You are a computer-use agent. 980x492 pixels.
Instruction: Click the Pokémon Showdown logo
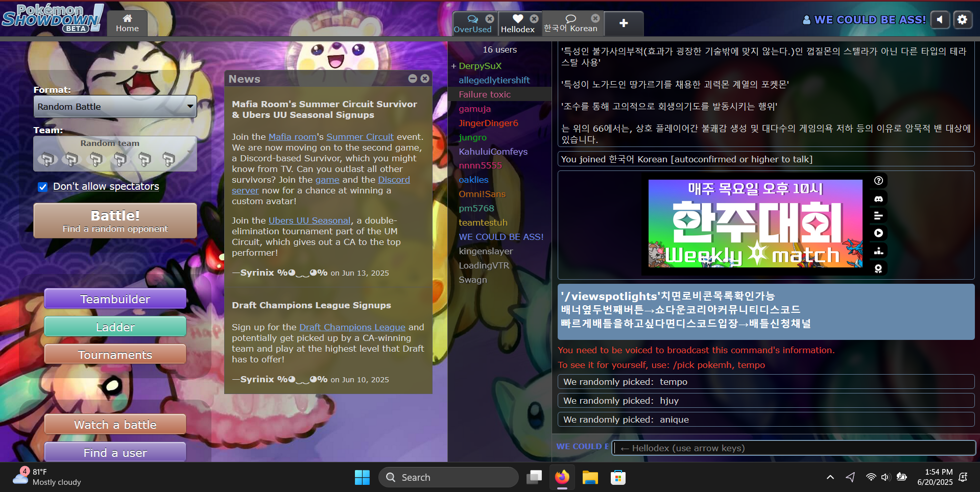[x=52, y=18]
